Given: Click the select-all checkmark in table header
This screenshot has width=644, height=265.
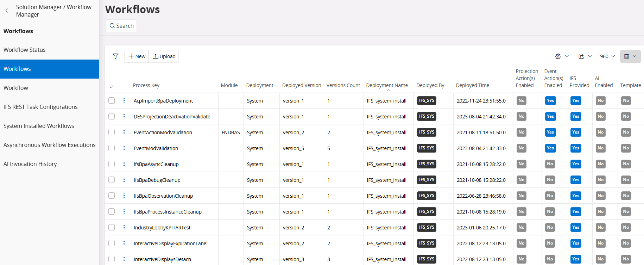Looking at the screenshot, I should pyautogui.click(x=111, y=87).
